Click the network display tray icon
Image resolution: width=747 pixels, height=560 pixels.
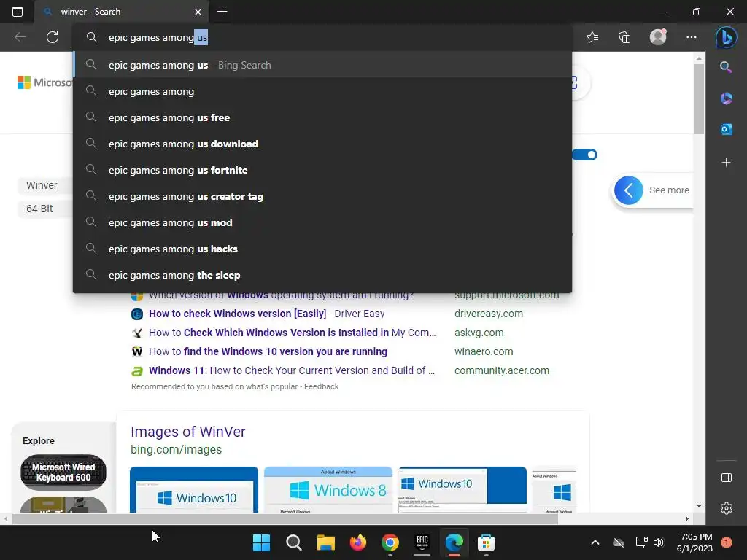click(641, 542)
